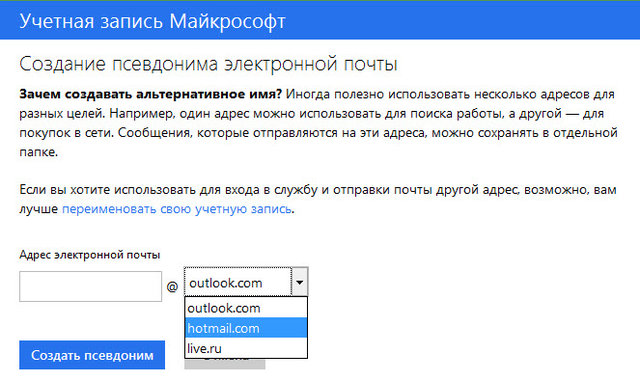This screenshot has width=640, height=381.
Task: Click the Создание псевдонима электронной почты heading
Action: coord(208,64)
